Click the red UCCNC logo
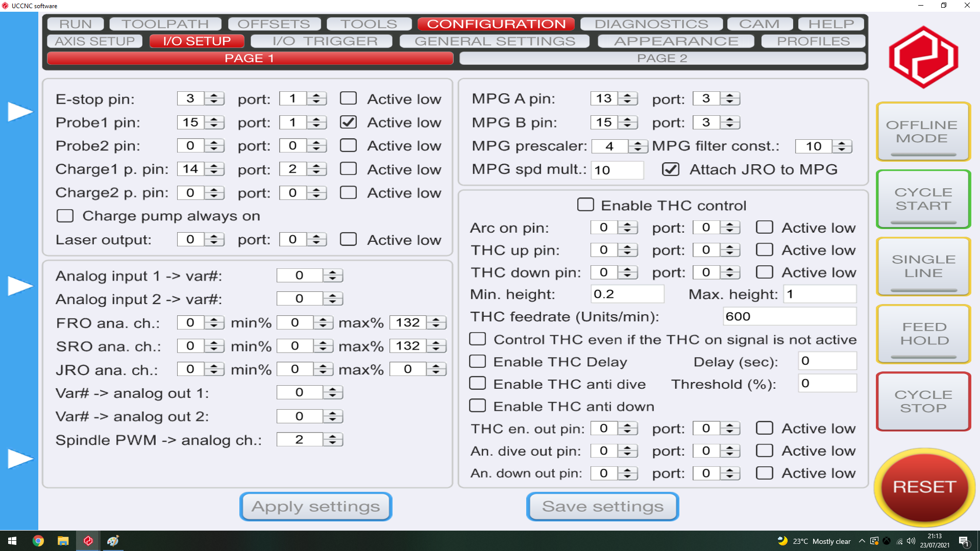Viewport: 980px width, 551px height. 923,57
